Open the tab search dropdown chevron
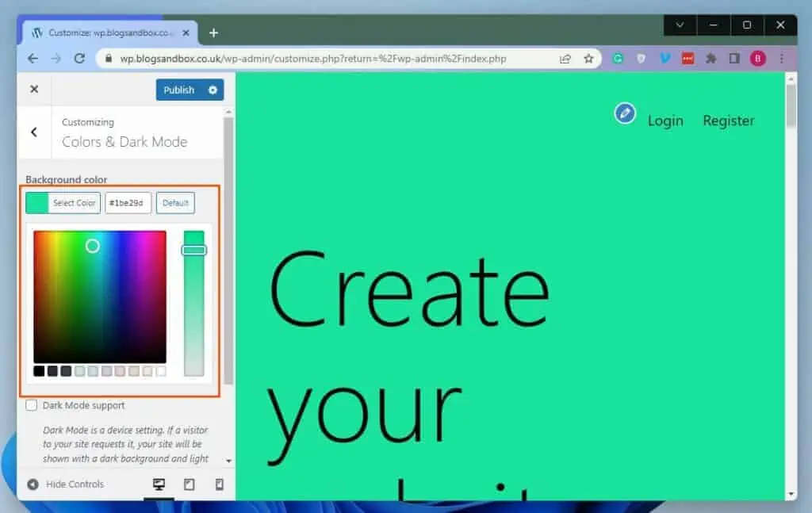Screen dimensions: 812x513 680,25
